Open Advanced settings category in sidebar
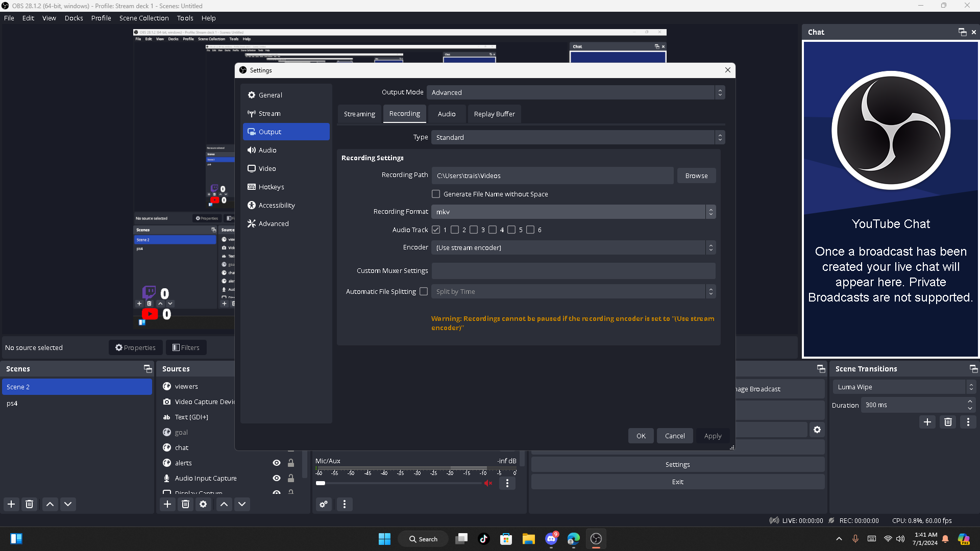The width and height of the screenshot is (980, 551). coord(286,223)
